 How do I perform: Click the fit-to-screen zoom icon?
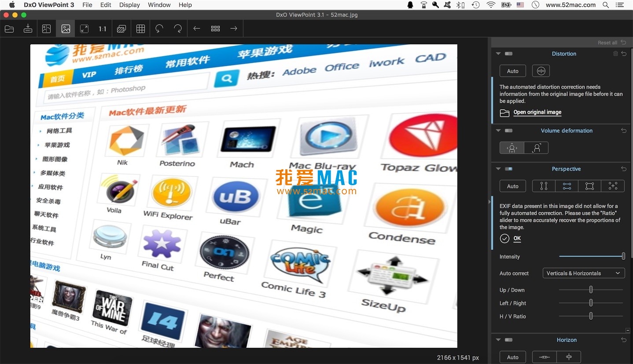[x=84, y=29]
